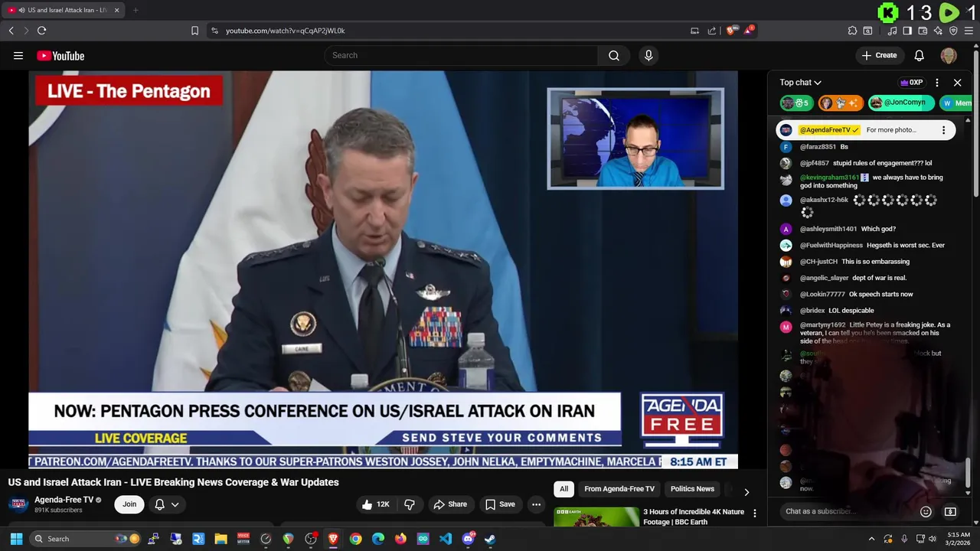Bookmark the page using the bookmark icon
Screen dimensions: 980x551
(x=194, y=31)
